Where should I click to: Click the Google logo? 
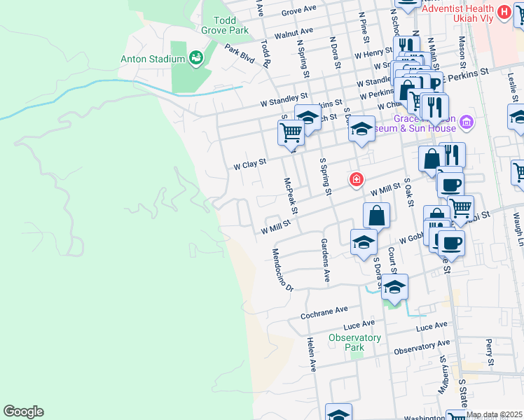click(23, 412)
